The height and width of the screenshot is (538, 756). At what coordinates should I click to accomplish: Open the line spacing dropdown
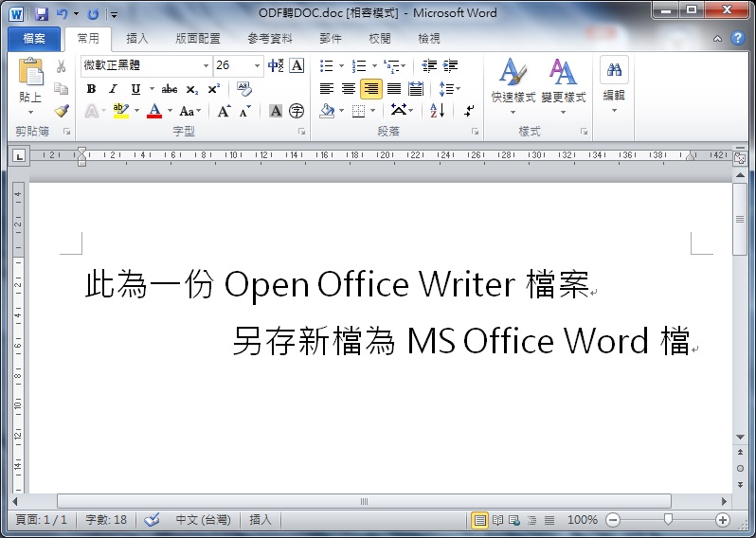(449, 89)
